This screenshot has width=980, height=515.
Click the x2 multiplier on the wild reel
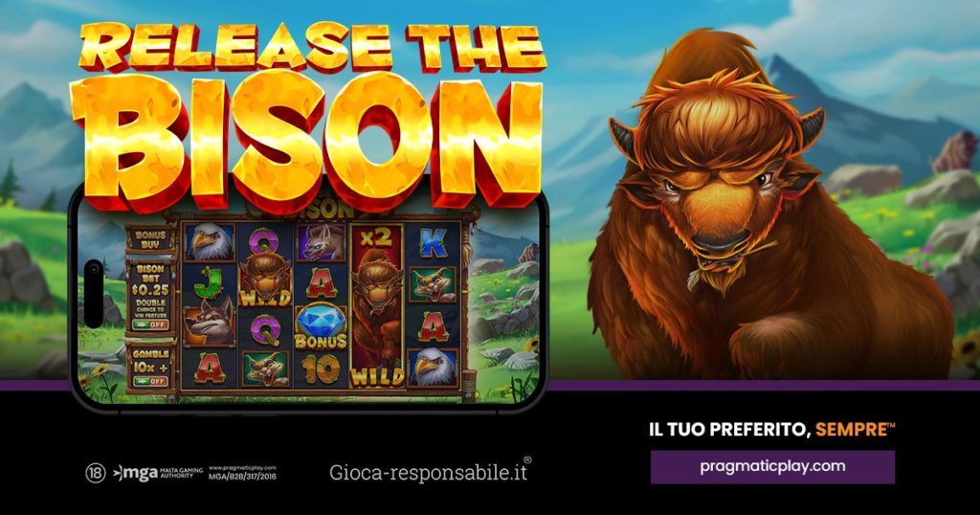click(376, 236)
